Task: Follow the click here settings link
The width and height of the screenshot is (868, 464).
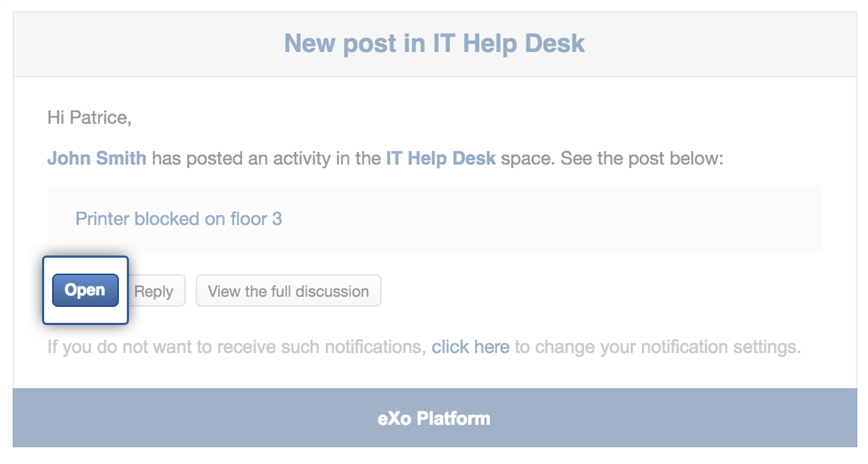Action: tap(470, 347)
